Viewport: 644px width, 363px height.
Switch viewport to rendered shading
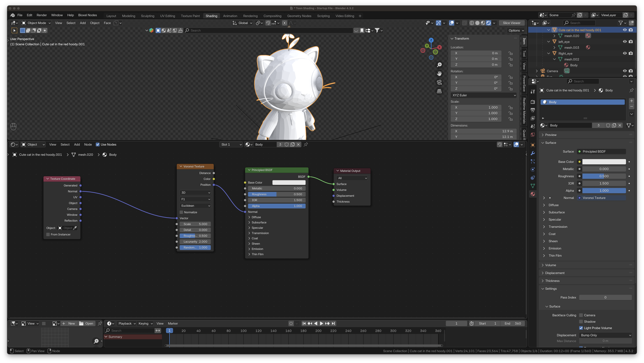(x=489, y=23)
